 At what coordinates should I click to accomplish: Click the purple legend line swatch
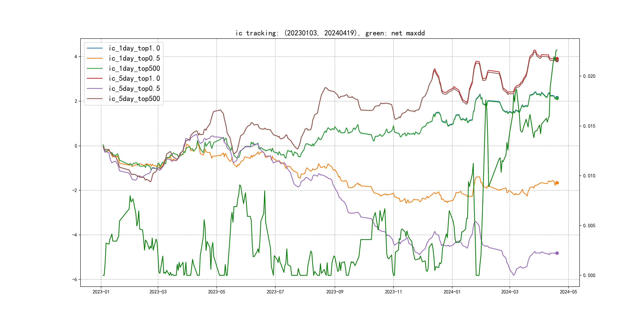[94, 88]
